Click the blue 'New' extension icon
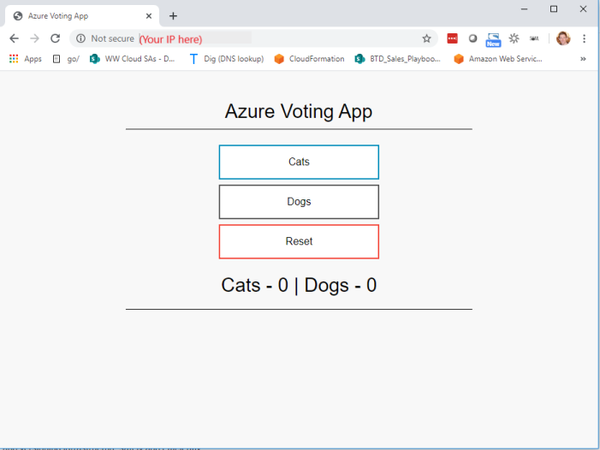The width and height of the screenshot is (600, 450). (x=493, y=39)
